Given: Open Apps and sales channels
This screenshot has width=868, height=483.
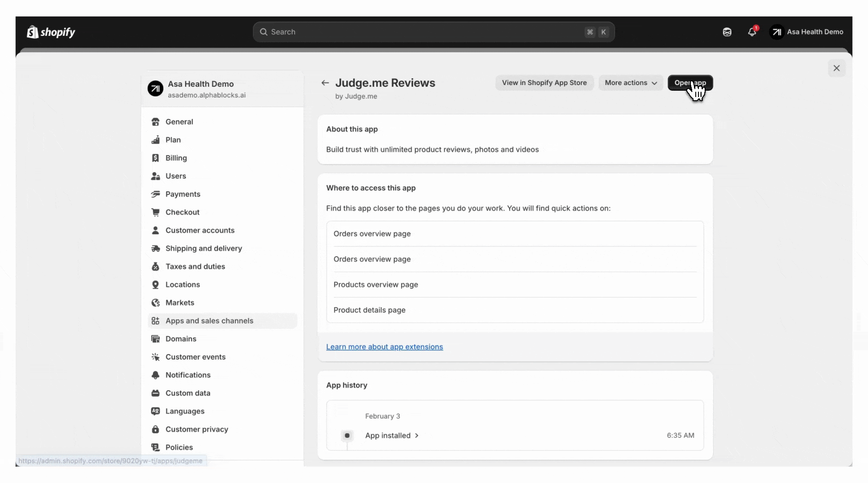Looking at the screenshot, I should point(222,321).
